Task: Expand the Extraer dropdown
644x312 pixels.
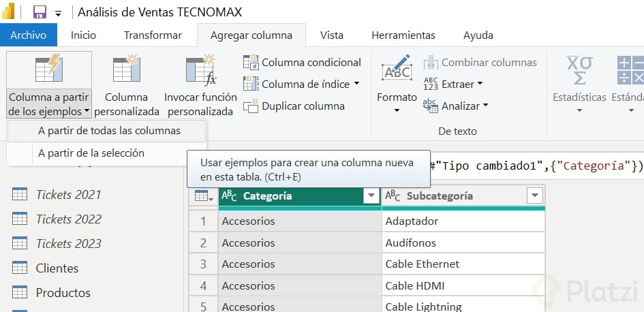Action: pos(480,84)
